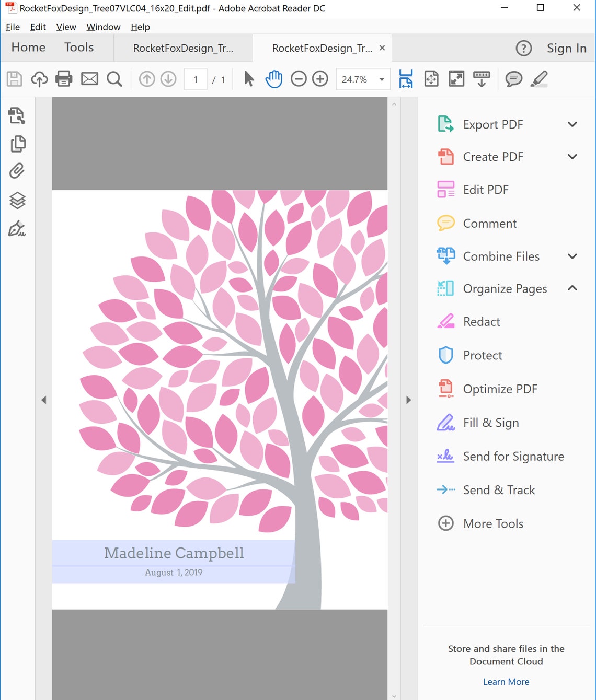Image resolution: width=596 pixels, height=700 pixels.
Task: Click Fit to width scrolling icon
Action: [406, 79]
